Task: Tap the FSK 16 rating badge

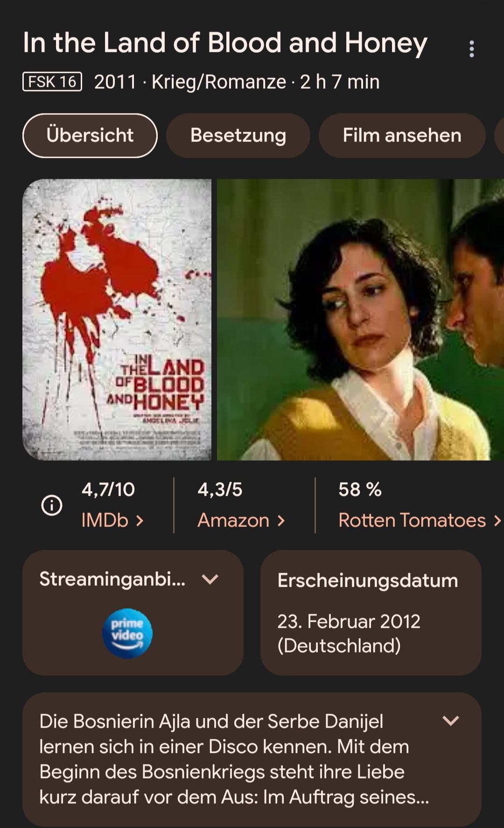Action: (52, 82)
